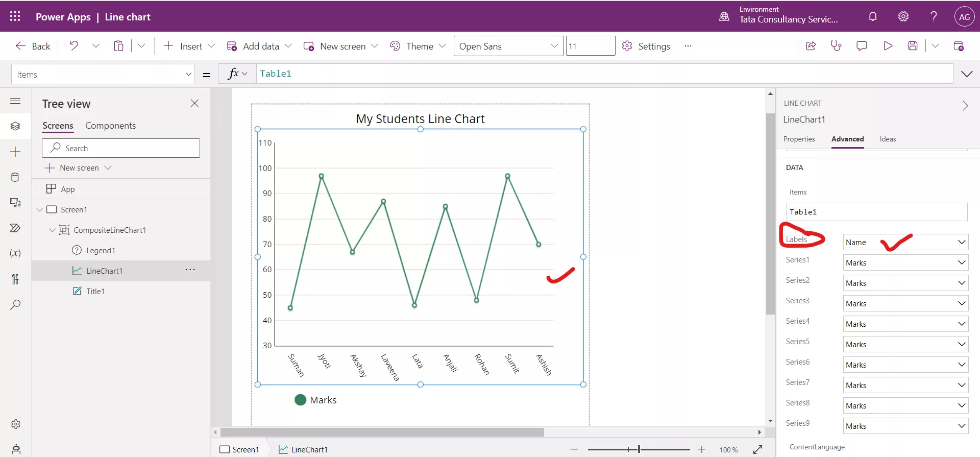This screenshot has height=457, width=980.
Task: Click the Tree view Search field
Action: [x=121, y=148]
